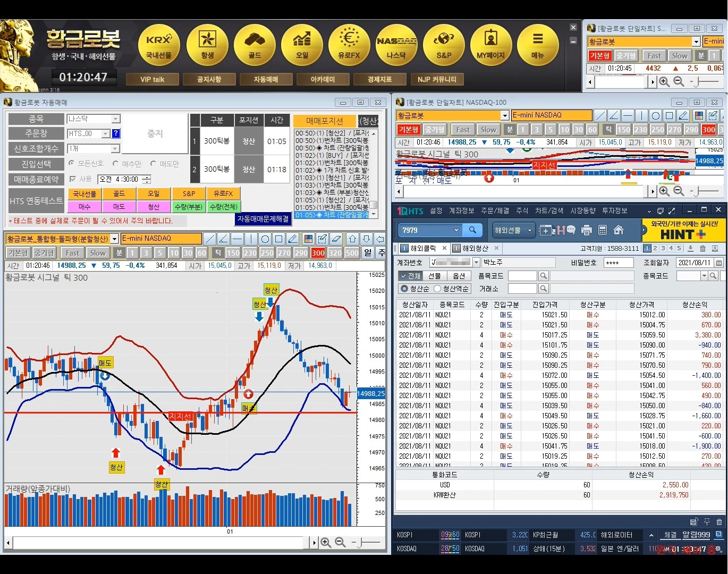Open 계좌정보 menu in 1QHTS
The image size is (728, 574).
coord(461,211)
